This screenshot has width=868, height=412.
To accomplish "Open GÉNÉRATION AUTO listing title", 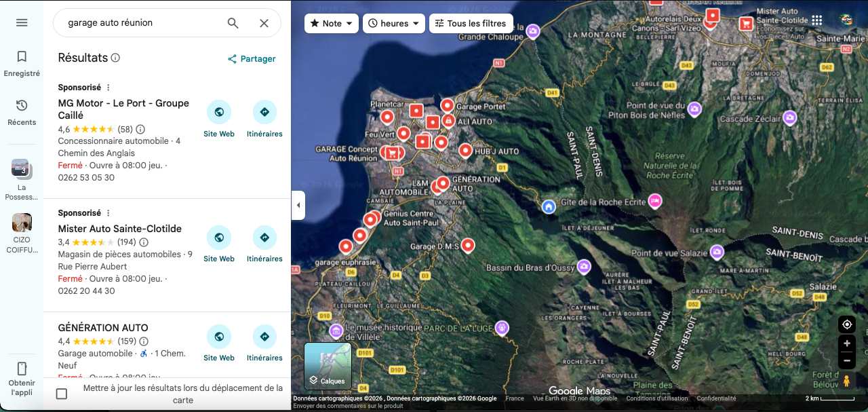I will 103,328.
